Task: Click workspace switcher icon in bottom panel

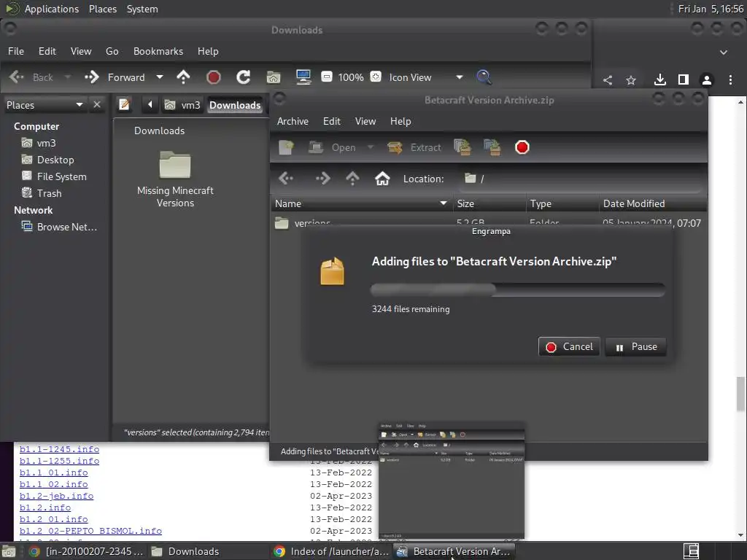Action: (x=692, y=551)
